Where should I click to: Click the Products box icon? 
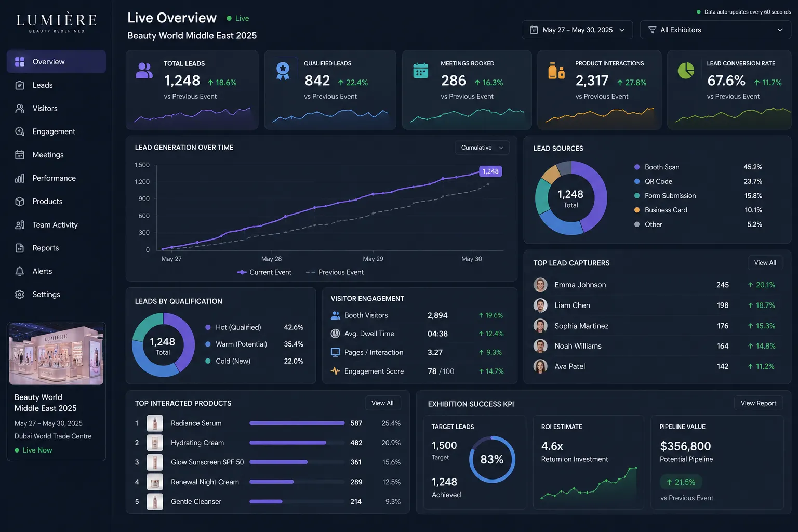coord(20,202)
